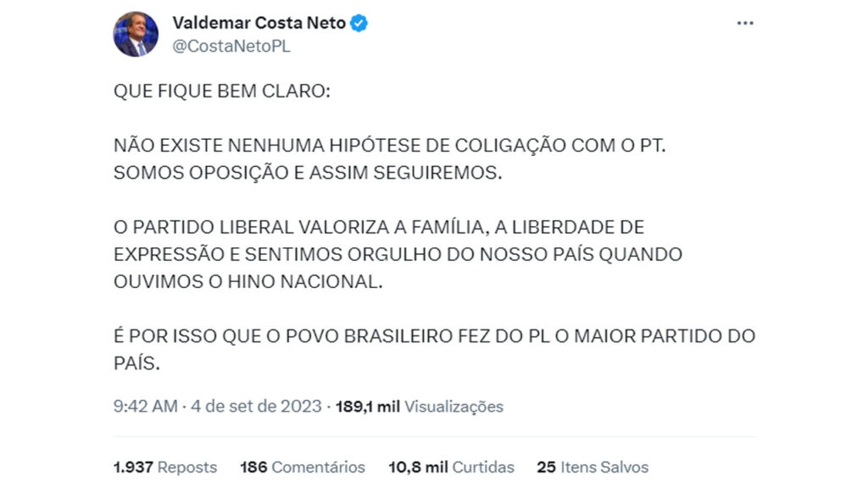The image size is (868, 488).
Task: Click the date 4 de set de 2023
Action: [257, 407]
